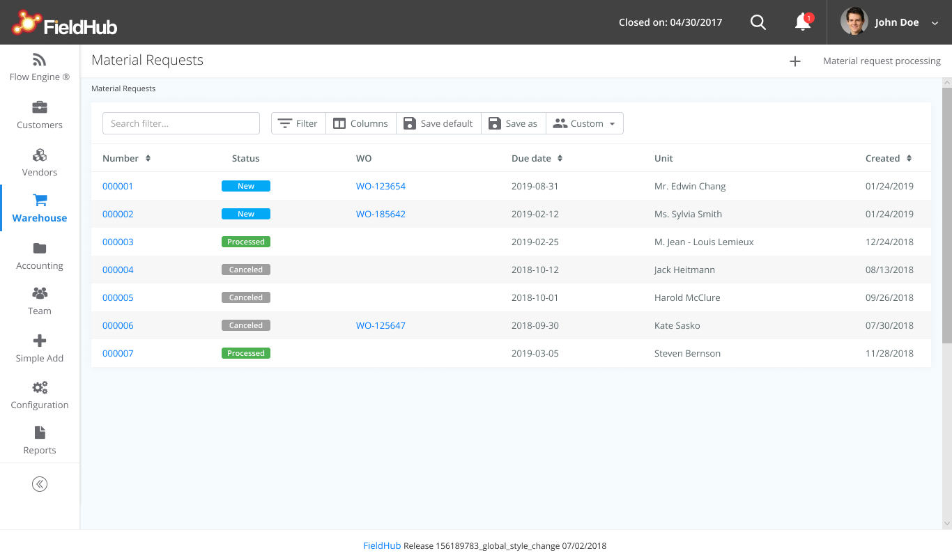The height and width of the screenshot is (560, 952).
Task: Open the Flow Engine section
Action: click(x=39, y=66)
